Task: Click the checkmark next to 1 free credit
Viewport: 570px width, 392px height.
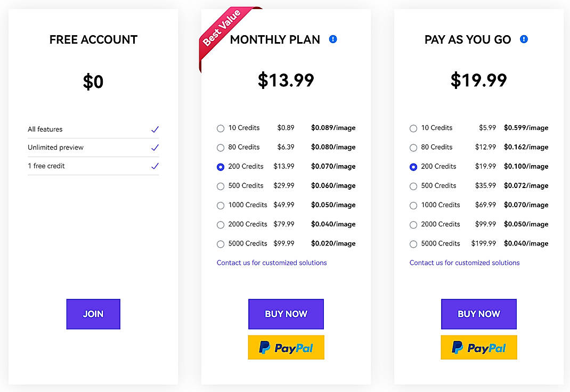Action: [x=155, y=166]
